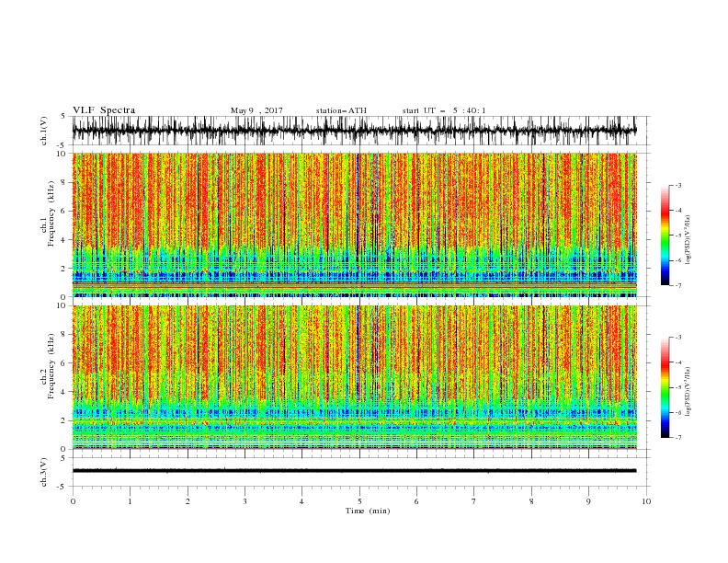Click the ch.2 Frequency (kHz) axis label
The height and width of the screenshot is (563, 728).
[x=48, y=365]
